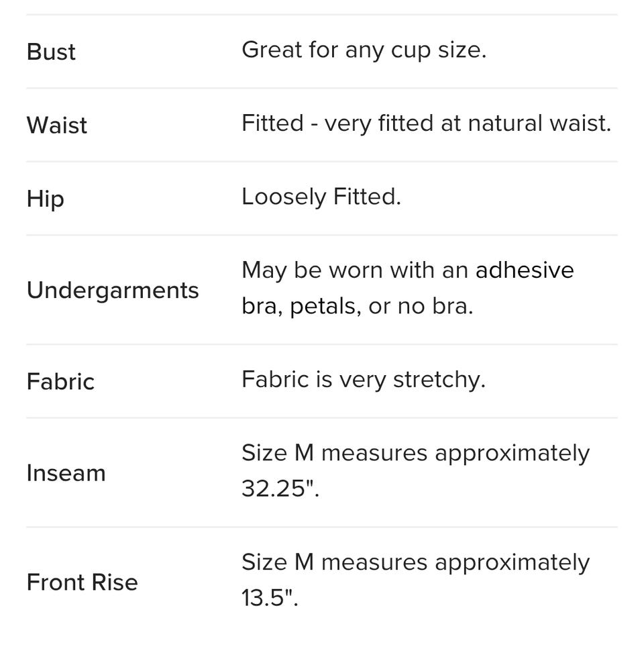Click the Inseam row label

click(x=66, y=474)
